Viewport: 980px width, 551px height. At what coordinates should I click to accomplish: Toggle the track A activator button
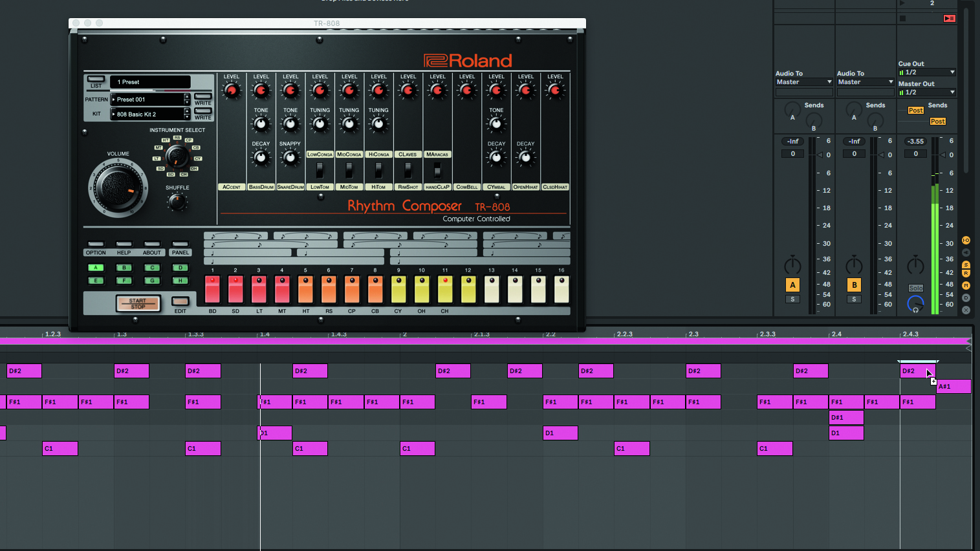pyautogui.click(x=792, y=285)
